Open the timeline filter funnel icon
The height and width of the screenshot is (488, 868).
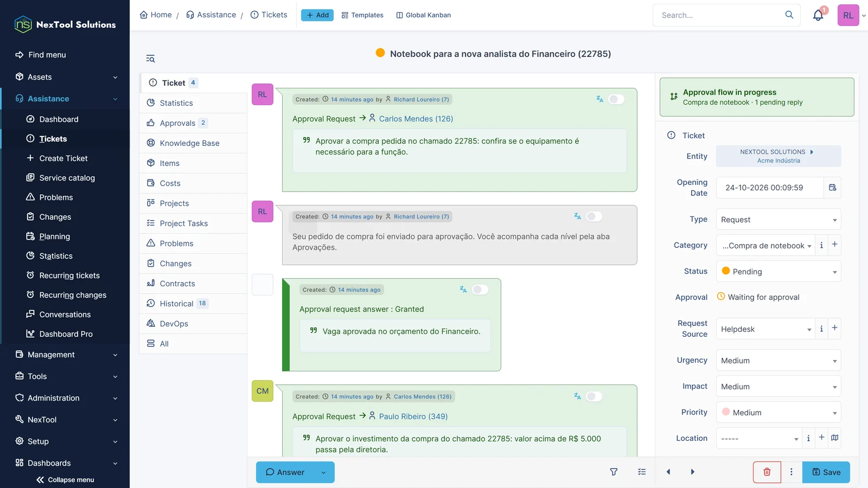click(614, 472)
